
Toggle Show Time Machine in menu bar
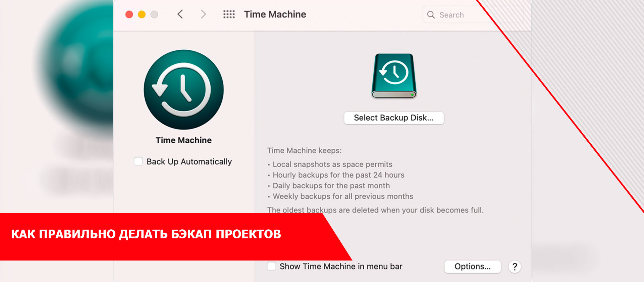click(x=271, y=266)
